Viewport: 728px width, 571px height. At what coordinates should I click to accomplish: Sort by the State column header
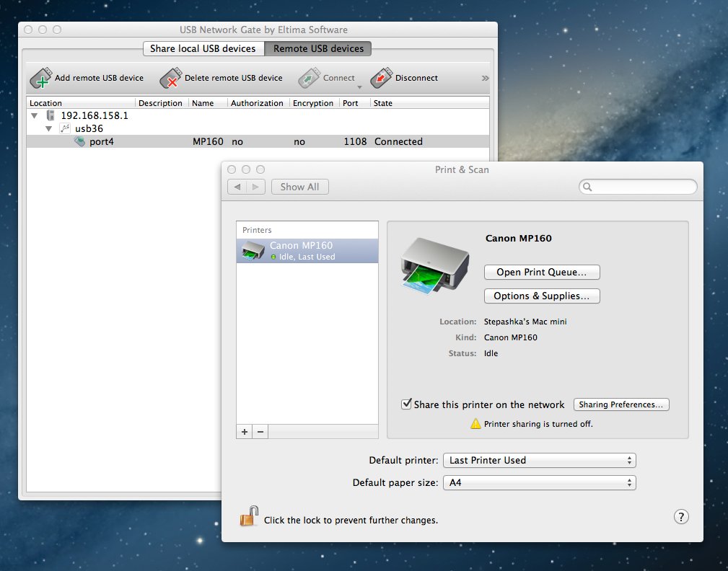pyautogui.click(x=430, y=103)
